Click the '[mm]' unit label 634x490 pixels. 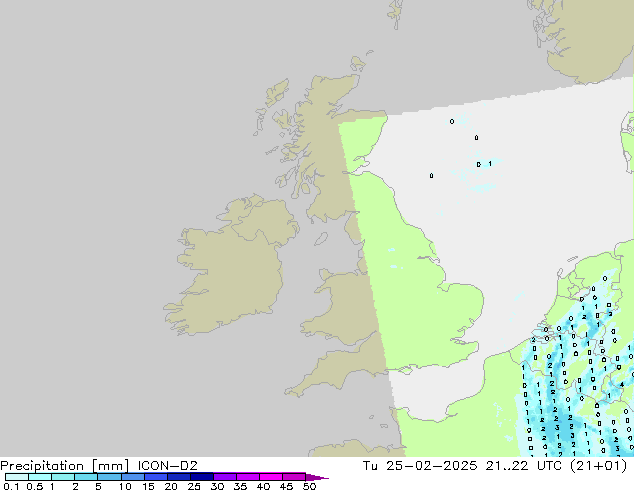click(110, 466)
